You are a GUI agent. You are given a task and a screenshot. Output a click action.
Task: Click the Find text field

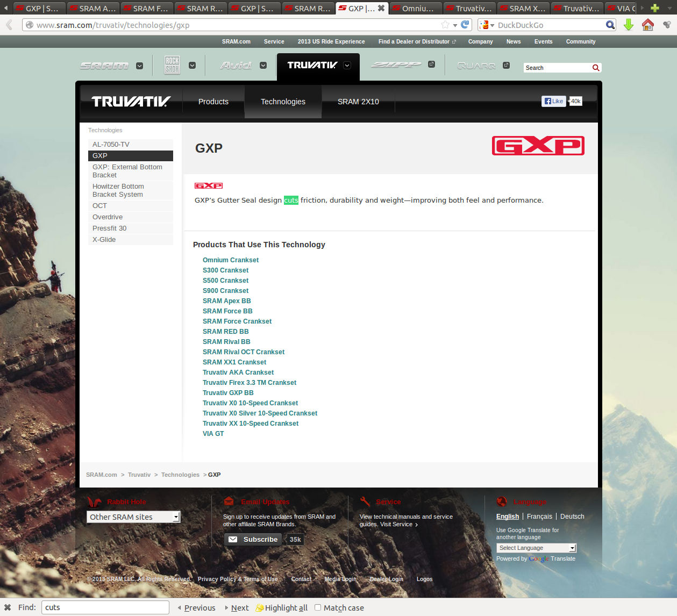(x=105, y=607)
